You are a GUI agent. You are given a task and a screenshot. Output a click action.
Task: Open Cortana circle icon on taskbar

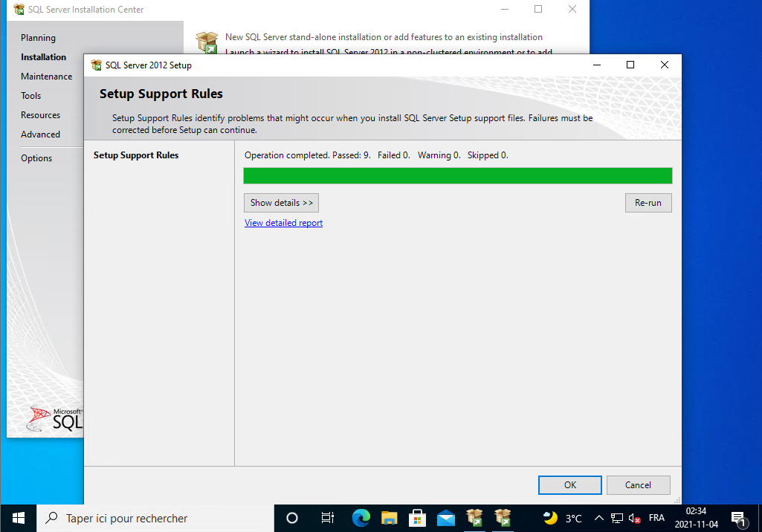click(x=292, y=518)
